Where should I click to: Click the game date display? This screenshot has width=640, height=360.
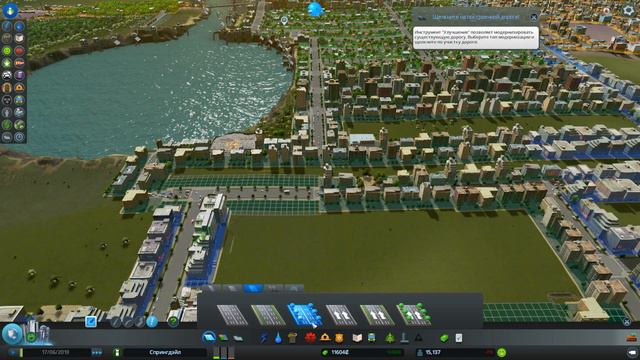tap(56, 352)
